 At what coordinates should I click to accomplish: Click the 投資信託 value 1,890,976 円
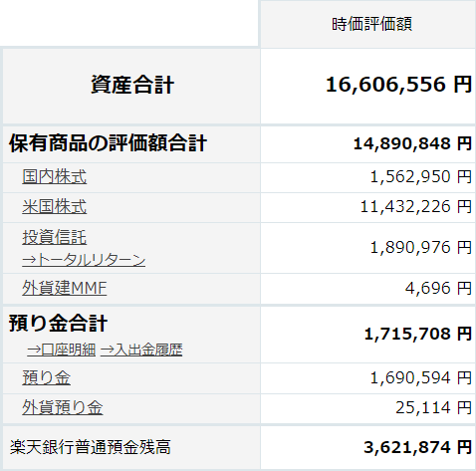421,247
